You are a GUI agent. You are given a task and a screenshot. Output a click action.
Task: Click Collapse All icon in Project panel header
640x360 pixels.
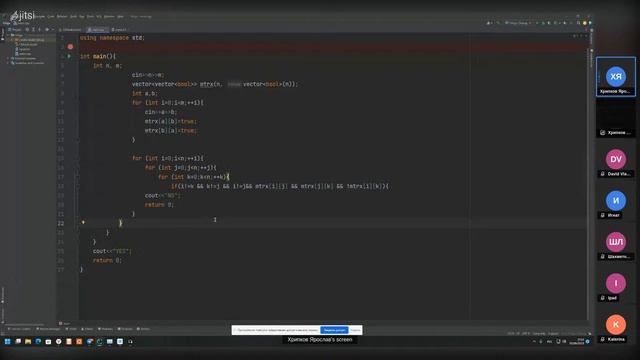[x=40, y=30]
